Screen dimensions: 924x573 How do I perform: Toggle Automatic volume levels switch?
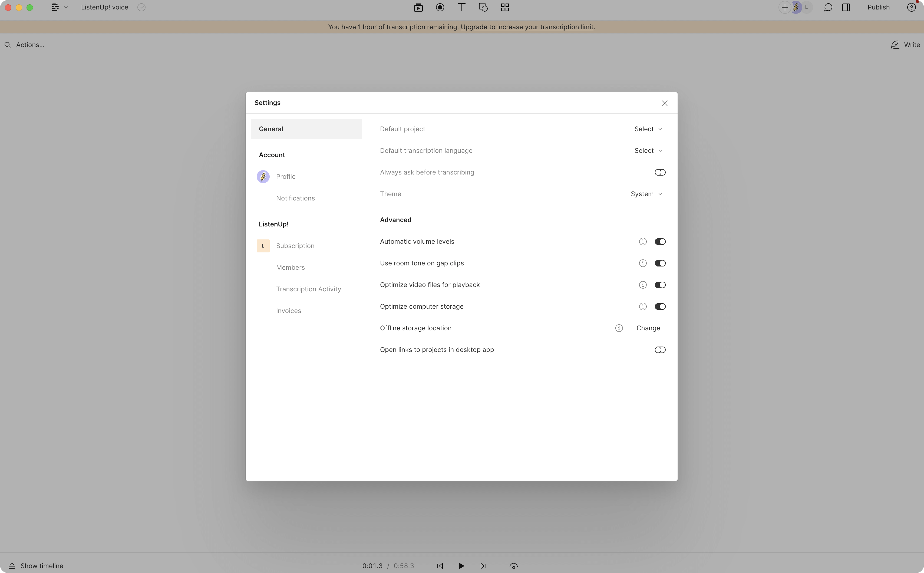[x=659, y=242]
